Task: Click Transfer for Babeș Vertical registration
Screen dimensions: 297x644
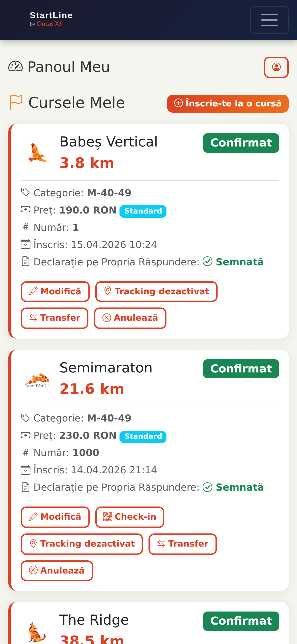Action: point(55,318)
